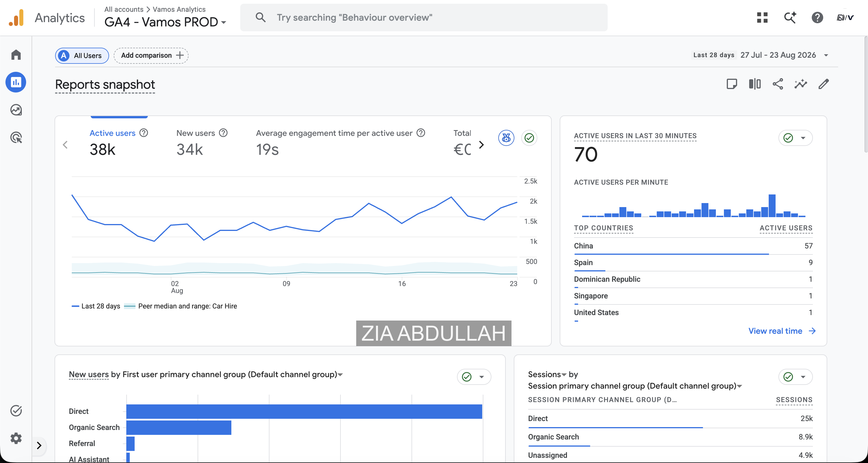Click Vamos Analytics breadcrumb
868x463 pixels.
point(179,9)
